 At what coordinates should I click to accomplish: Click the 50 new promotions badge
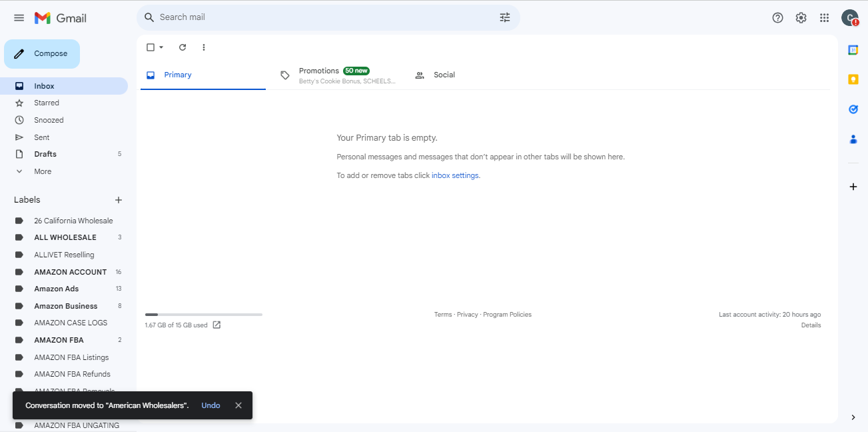[356, 71]
